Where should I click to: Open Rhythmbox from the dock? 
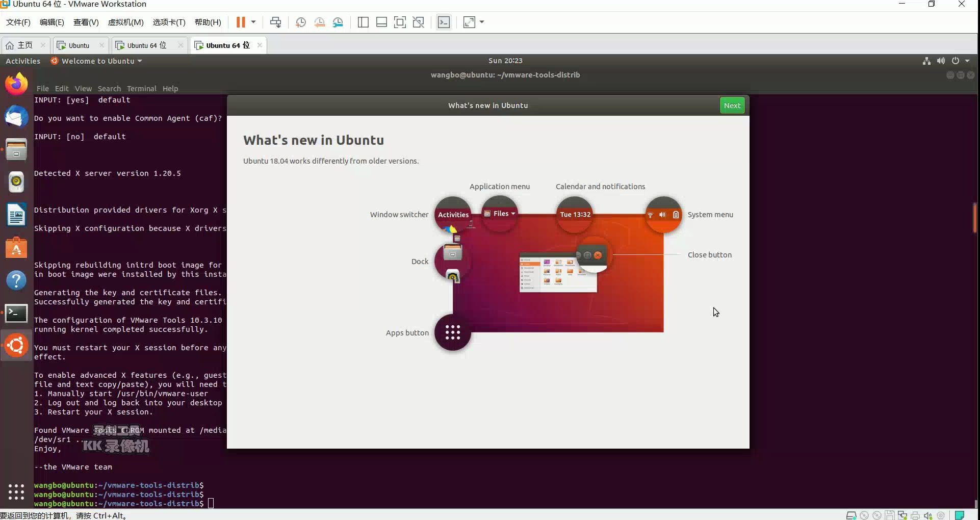16,182
